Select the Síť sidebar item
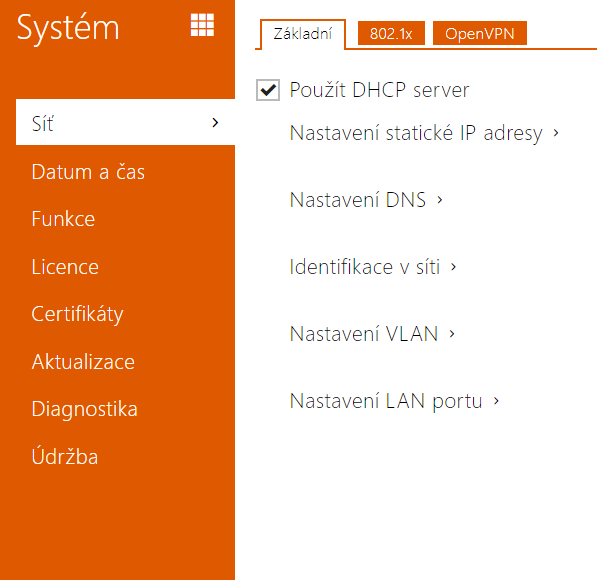Viewport: 597px width, 580px height. 125,122
